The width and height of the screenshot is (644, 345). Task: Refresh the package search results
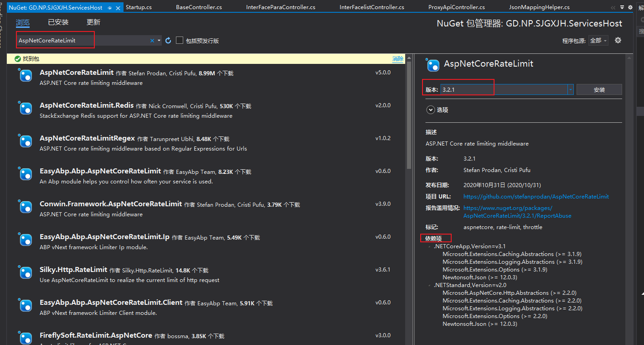pos(168,41)
